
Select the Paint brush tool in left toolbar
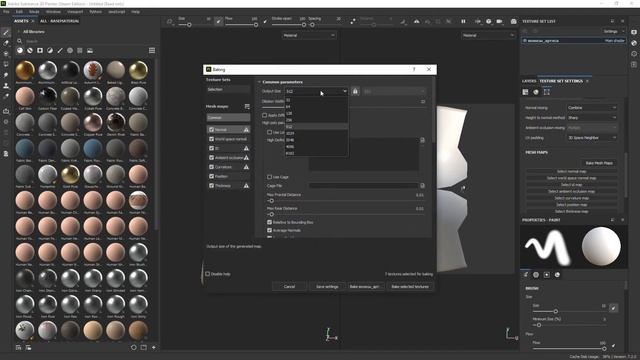pyautogui.click(x=6, y=32)
